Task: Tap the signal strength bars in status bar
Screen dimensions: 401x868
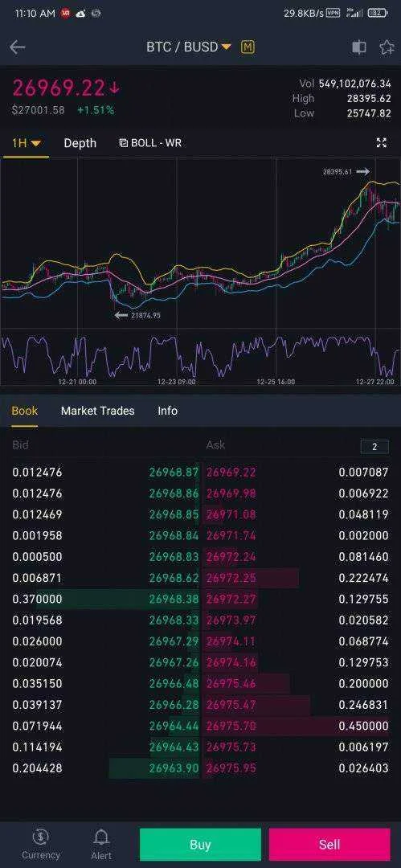Action: pos(354,13)
